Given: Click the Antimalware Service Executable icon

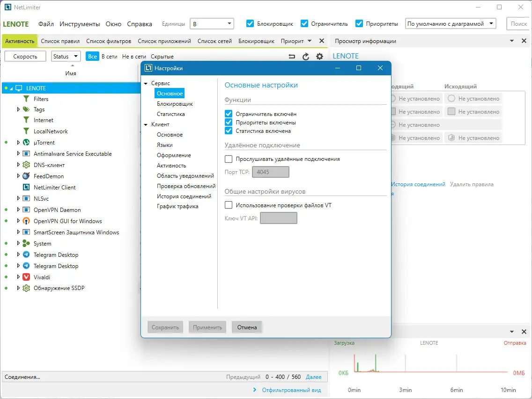Looking at the screenshot, I should pos(26,153).
